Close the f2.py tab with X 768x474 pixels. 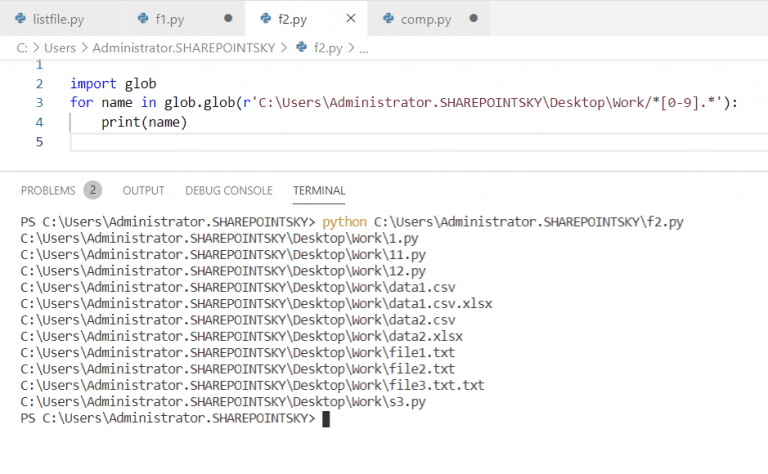point(351,18)
